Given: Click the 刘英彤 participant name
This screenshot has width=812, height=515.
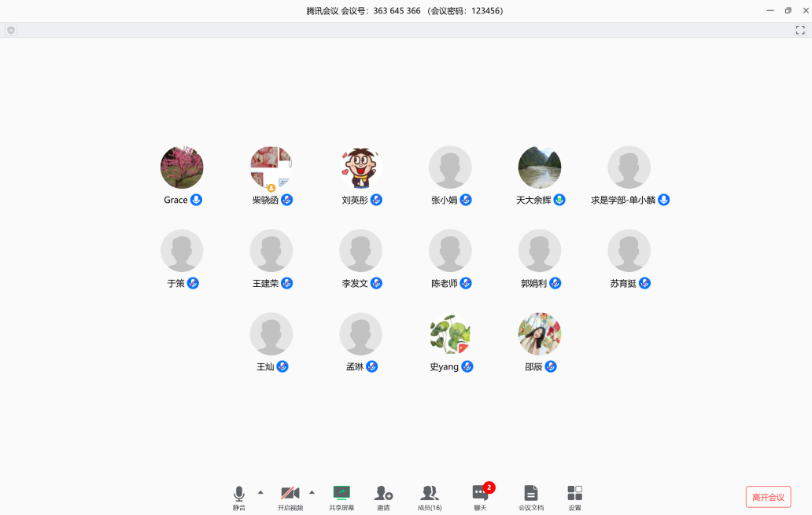Looking at the screenshot, I should coord(355,200).
